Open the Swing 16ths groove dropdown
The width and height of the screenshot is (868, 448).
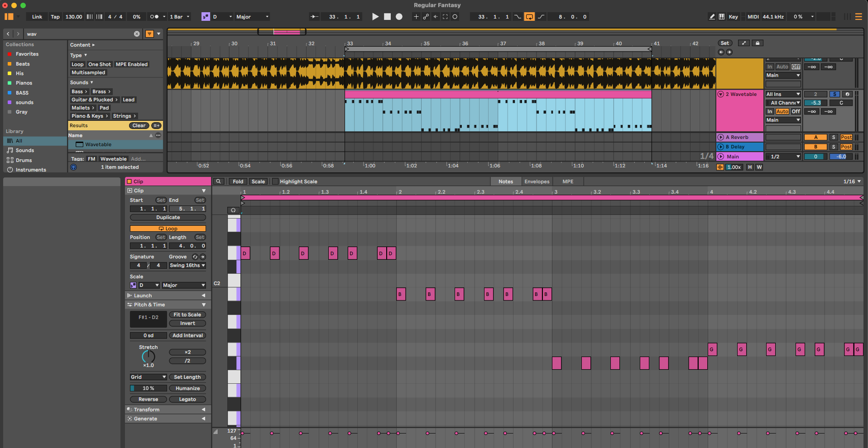(187, 265)
